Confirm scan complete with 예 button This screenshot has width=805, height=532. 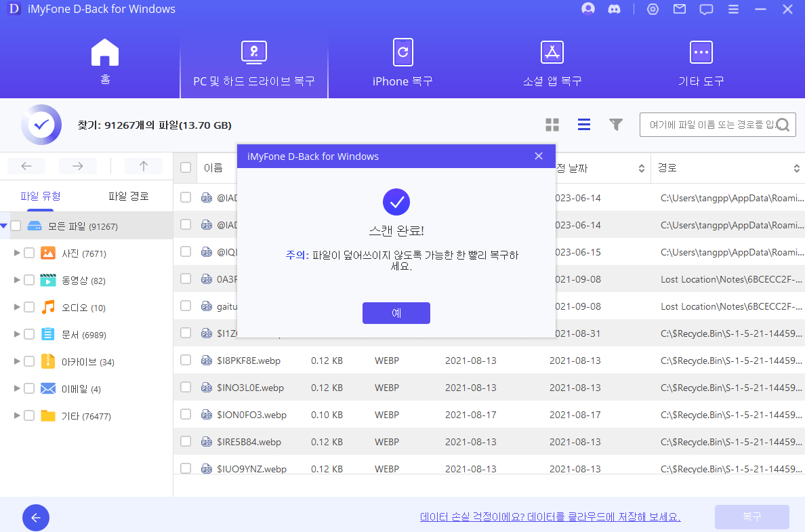click(x=396, y=312)
